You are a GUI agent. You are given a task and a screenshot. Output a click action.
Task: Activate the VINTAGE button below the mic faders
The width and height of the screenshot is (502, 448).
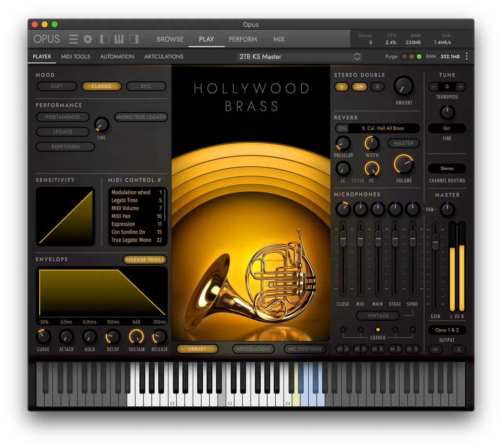coord(378,316)
